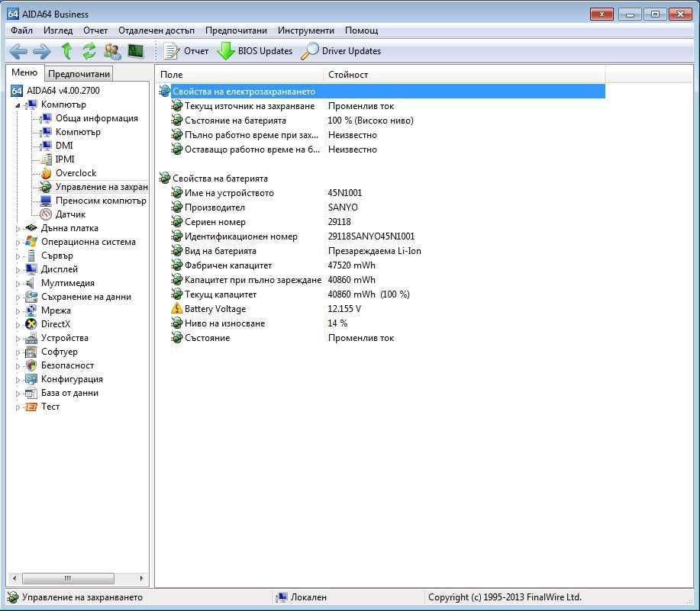
Task: Open the Предпочитани menu in menu bar
Action: pyautogui.click(x=236, y=31)
